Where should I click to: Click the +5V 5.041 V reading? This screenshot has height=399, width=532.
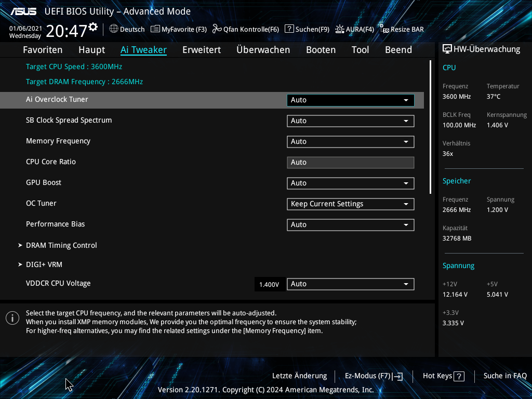coord(497,295)
